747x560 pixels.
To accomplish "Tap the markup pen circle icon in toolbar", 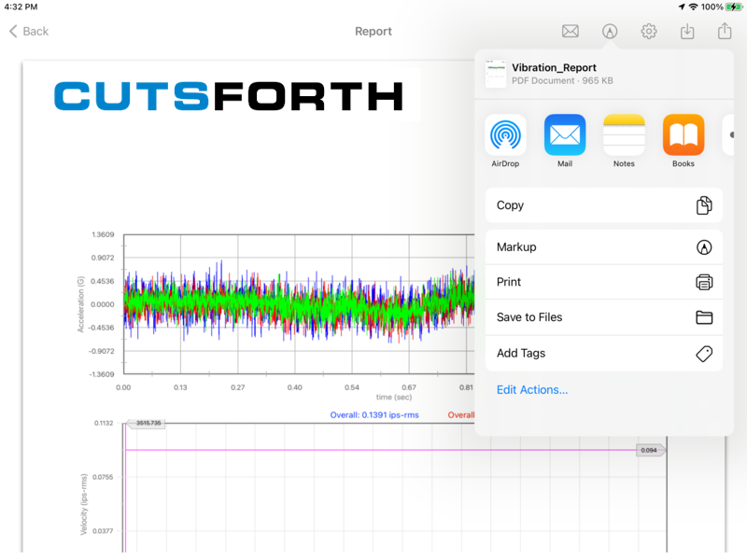I will (610, 32).
